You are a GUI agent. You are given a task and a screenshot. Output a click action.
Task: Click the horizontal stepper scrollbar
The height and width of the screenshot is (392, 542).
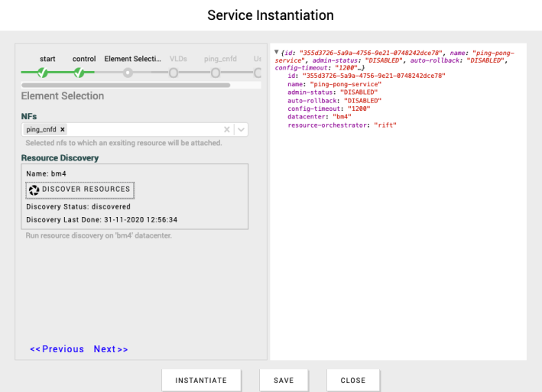(126, 85)
